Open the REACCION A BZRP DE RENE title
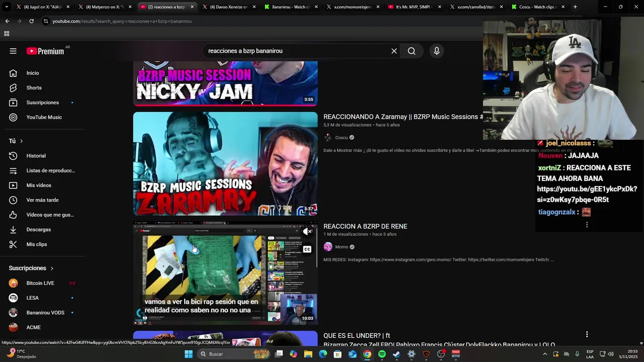The width and height of the screenshot is (644, 362). 365,226
